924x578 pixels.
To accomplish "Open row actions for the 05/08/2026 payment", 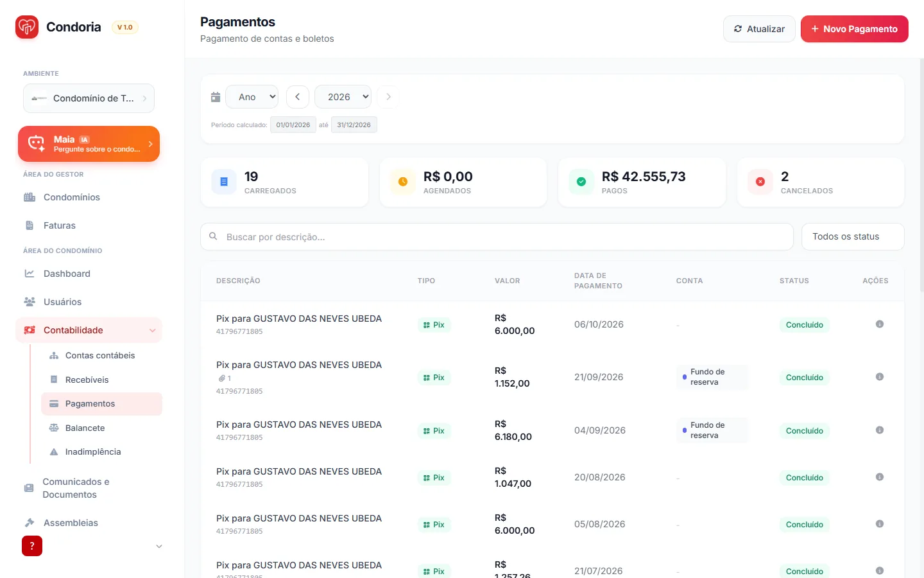I will (x=880, y=524).
